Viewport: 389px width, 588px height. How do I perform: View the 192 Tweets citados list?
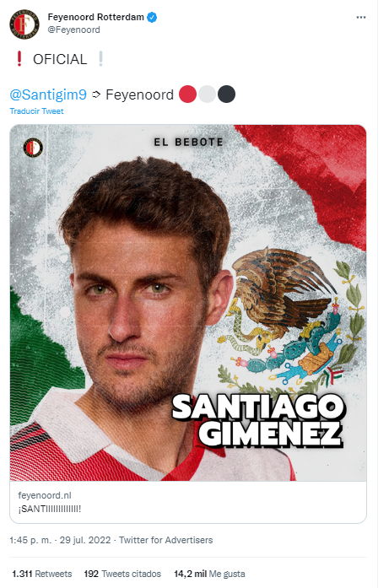[x=122, y=574]
